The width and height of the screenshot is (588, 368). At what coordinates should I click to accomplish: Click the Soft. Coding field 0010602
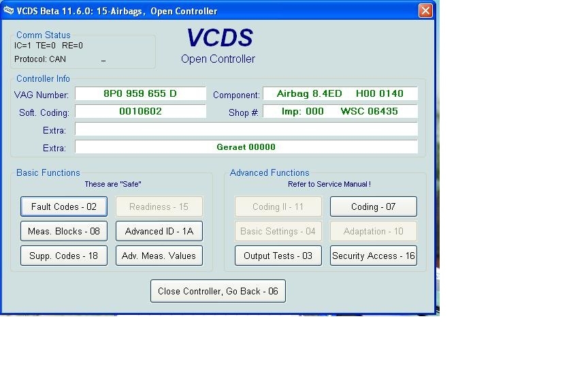(140, 111)
